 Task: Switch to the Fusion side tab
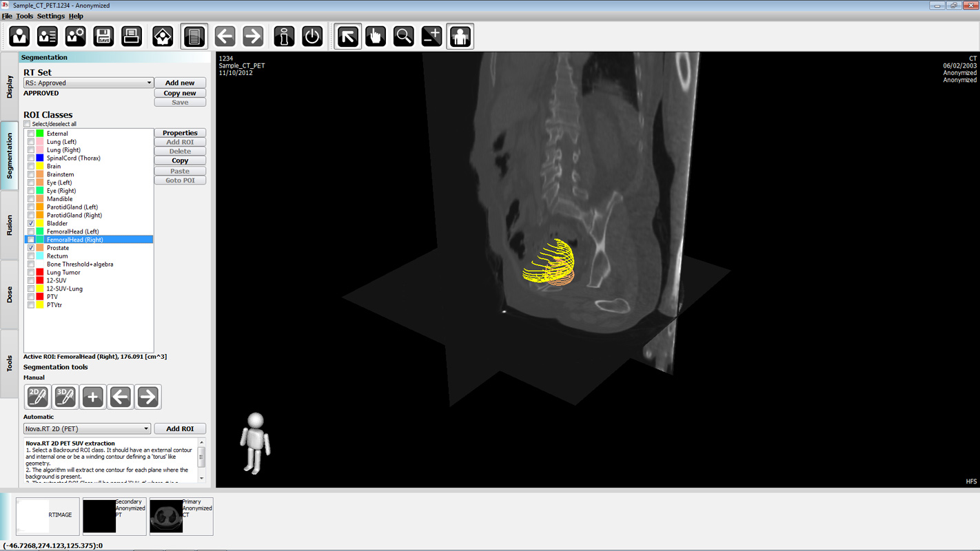pos(10,225)
